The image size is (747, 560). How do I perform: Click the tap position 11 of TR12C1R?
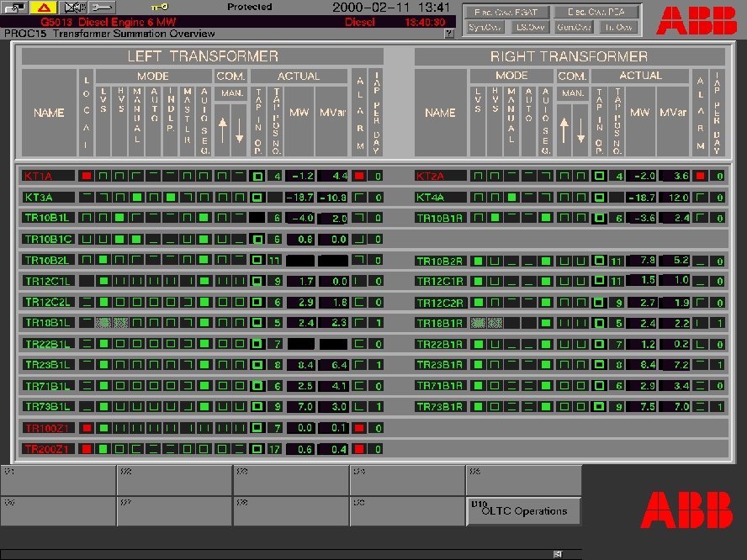pyautogui.click(x=616, y=281)
